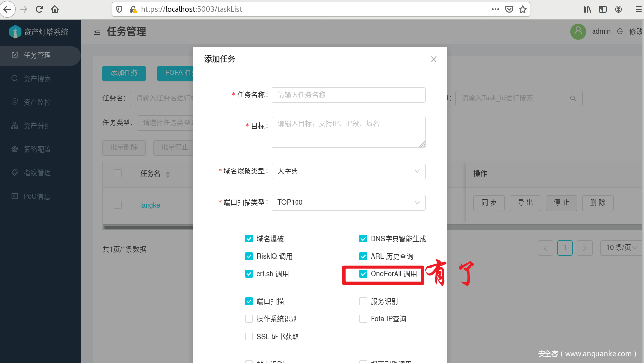This screenshot has height=363, width=644.
Task: Close the 添加任务 dialog
Action: [433, 59]
